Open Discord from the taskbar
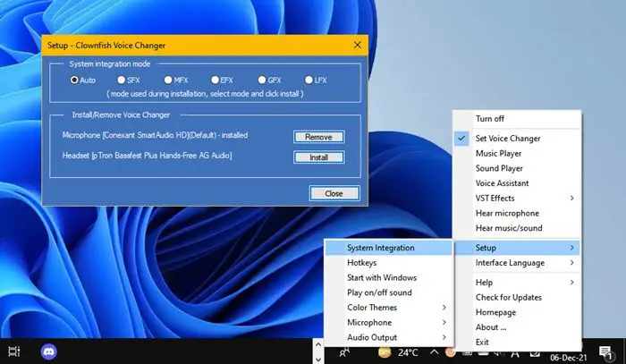The height and width of the screenshot is (364, 626). (x=48, y=351)
